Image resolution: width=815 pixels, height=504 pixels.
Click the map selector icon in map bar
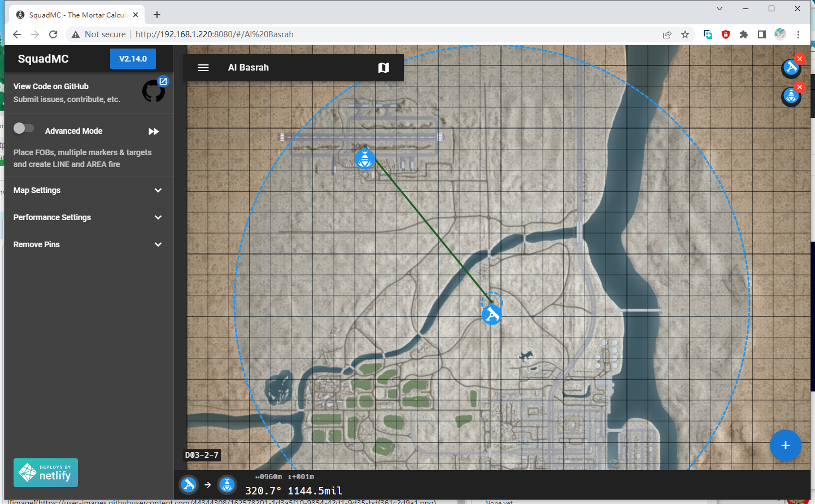pyautogui.click(x=383, y=68)
